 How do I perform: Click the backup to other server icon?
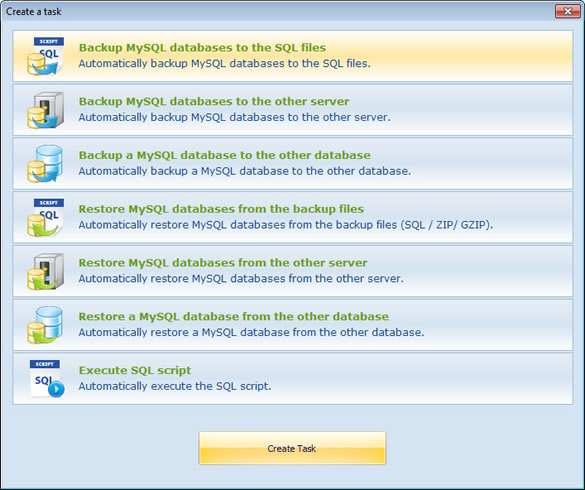[x=45, y=110]
